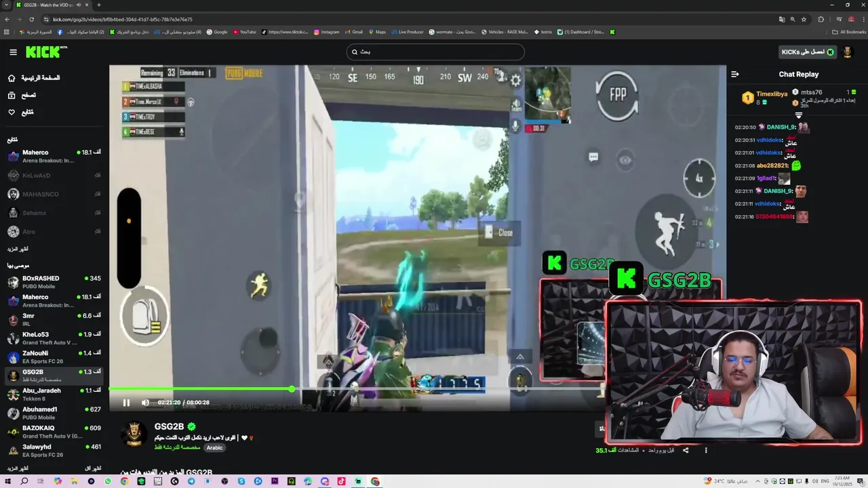Screen dimensions: 868x488
Task: Click the Arabic language tag
Action: [x=214, y=448]
